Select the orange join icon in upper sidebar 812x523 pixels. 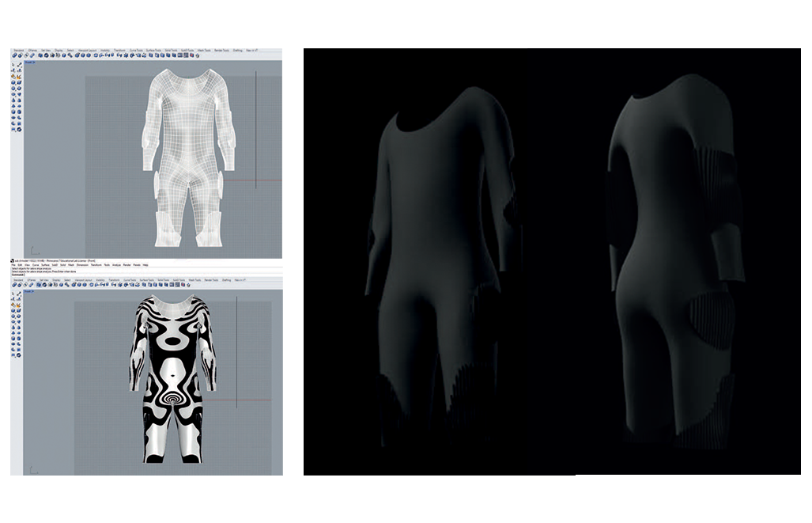pos(13,76)
